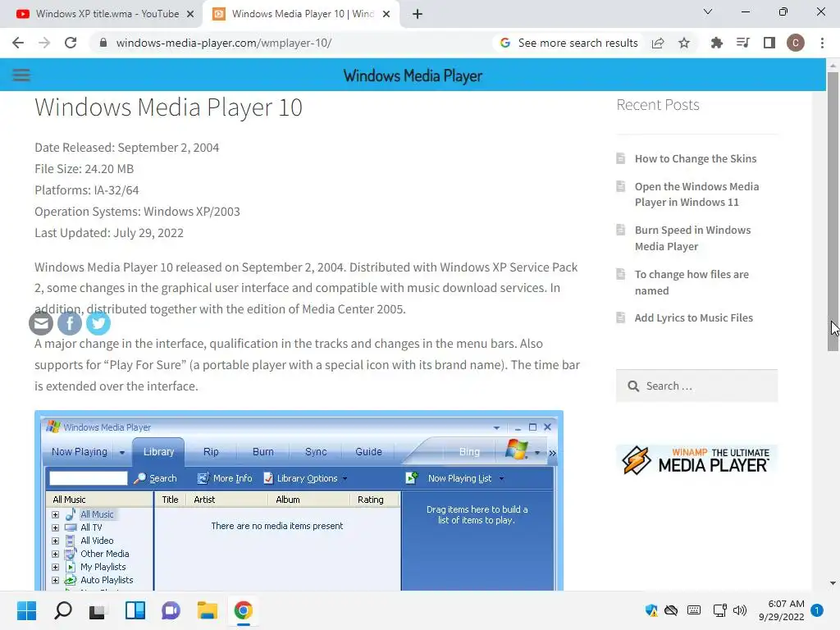
Task: Click the site lock icon
Action: coord(103,43)
